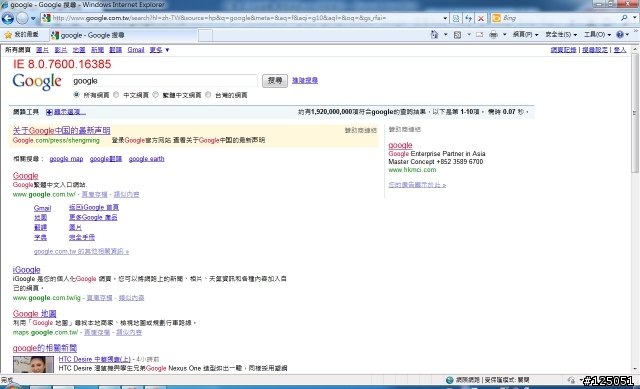Open search provider dropdown after magnifier

point(634,18)
